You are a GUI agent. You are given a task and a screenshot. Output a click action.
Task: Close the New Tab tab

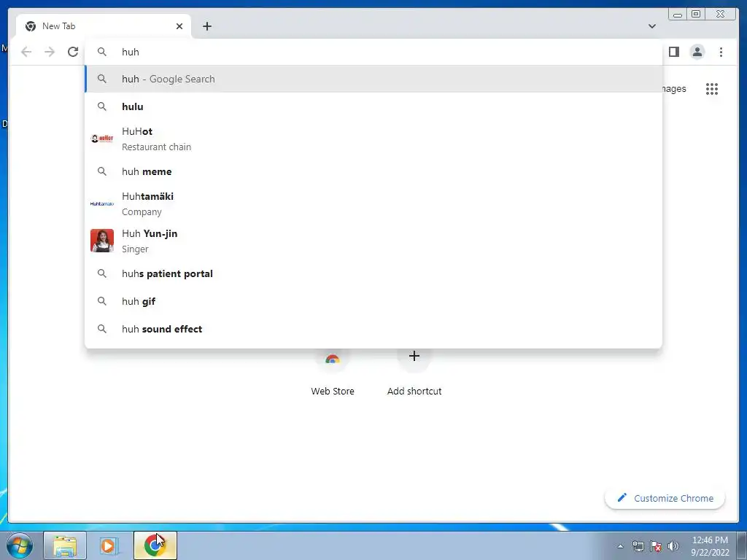179,26
